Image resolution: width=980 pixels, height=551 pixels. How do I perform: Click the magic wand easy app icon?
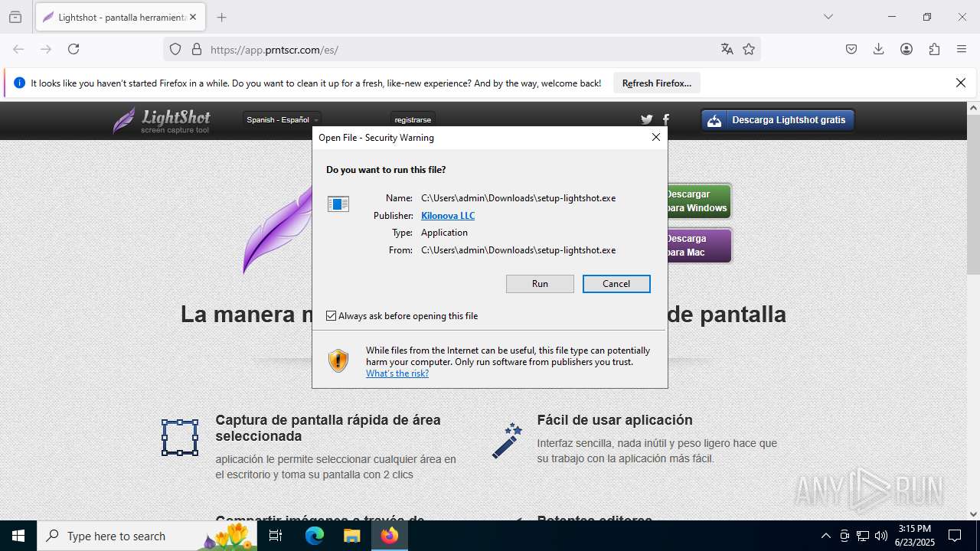(x=507, y=441)
